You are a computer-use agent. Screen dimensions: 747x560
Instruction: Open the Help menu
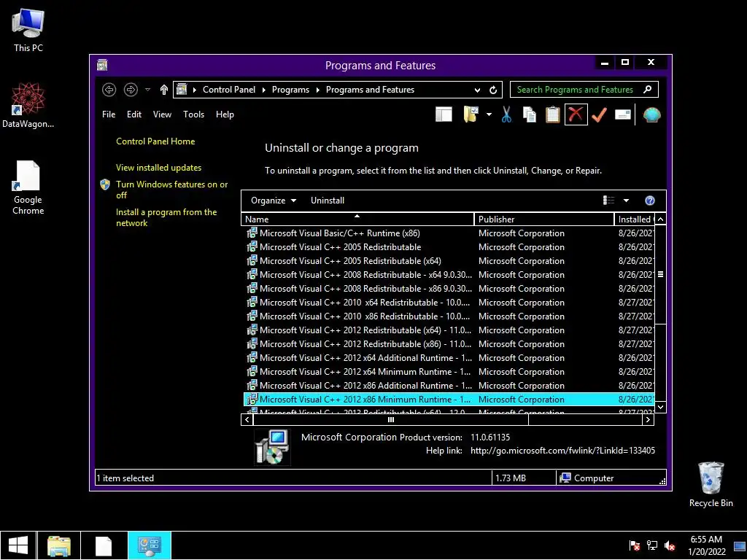click(225, 114)
